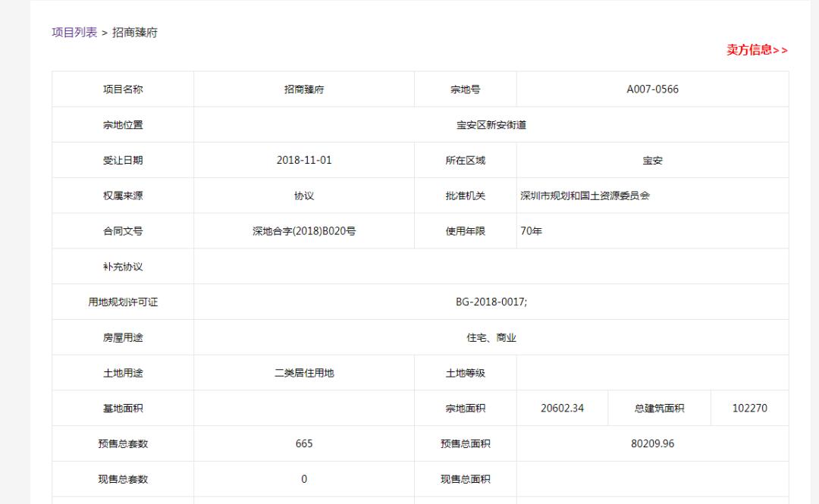Select the 土地用途 label cell

coord(123,373)
